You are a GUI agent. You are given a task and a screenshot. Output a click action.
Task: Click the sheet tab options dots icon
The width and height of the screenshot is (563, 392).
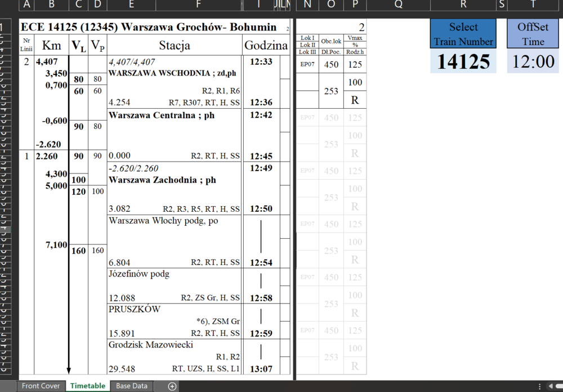pos(539,386)
